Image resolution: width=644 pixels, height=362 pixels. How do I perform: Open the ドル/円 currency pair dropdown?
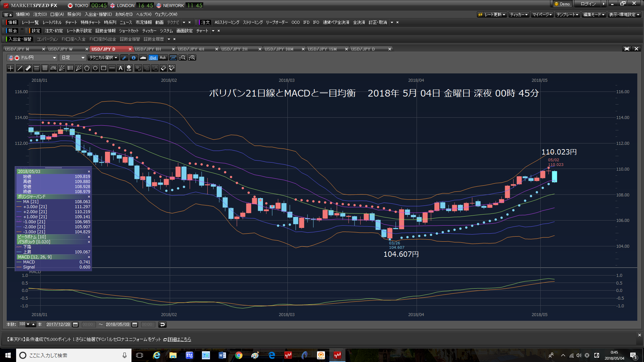coord(32,58)
